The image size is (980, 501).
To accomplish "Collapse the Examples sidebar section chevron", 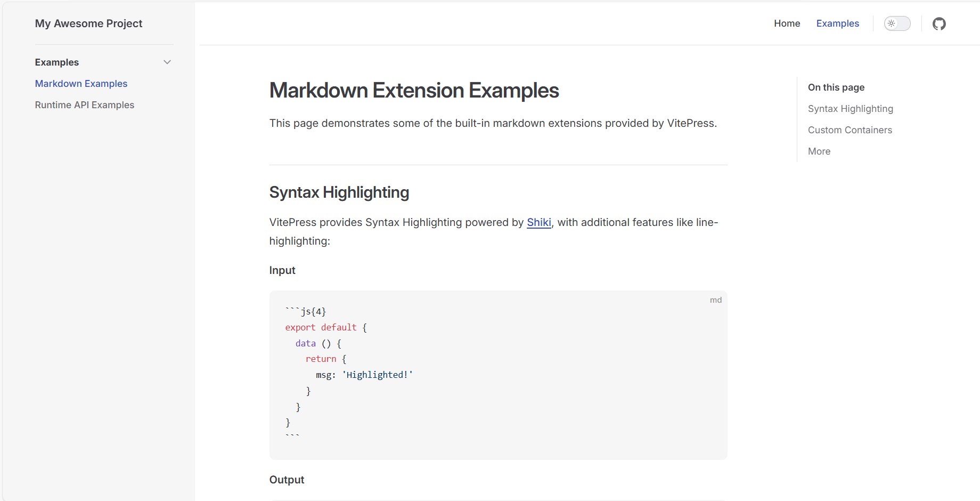I will (x=167, y=62).
